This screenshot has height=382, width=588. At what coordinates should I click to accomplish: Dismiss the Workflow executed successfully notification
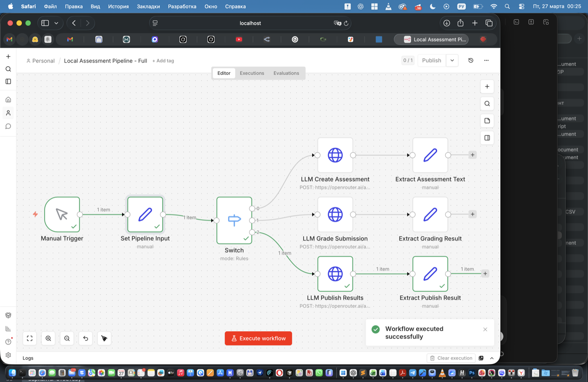coord(485,329)
